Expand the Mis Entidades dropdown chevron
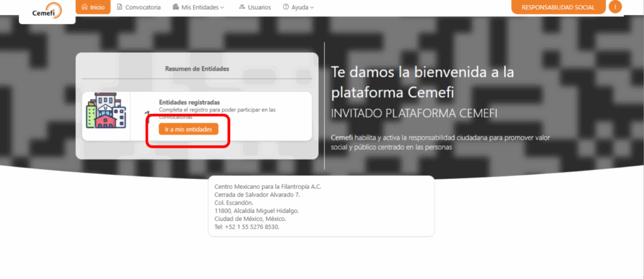 click(x=223, y=8)
